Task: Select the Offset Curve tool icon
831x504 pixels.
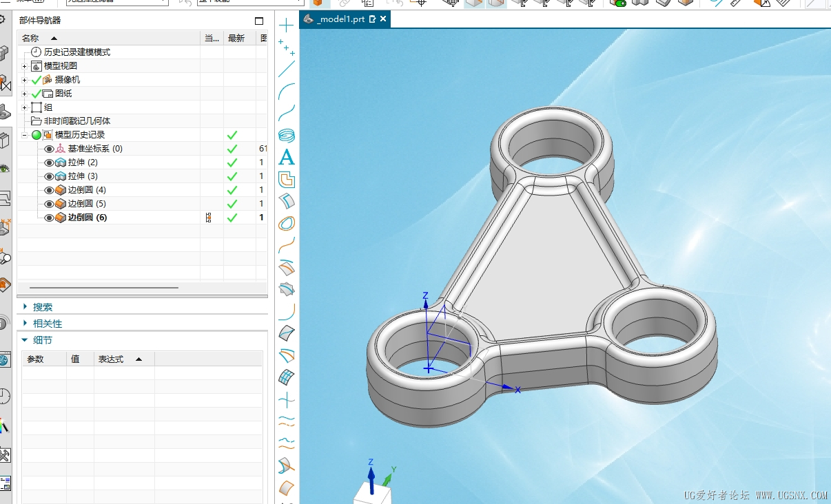Action: [x=287, y=180]
